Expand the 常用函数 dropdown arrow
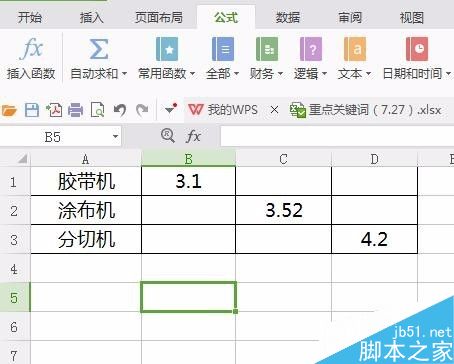This screenshot has width=454, height=364. point(192,74)
